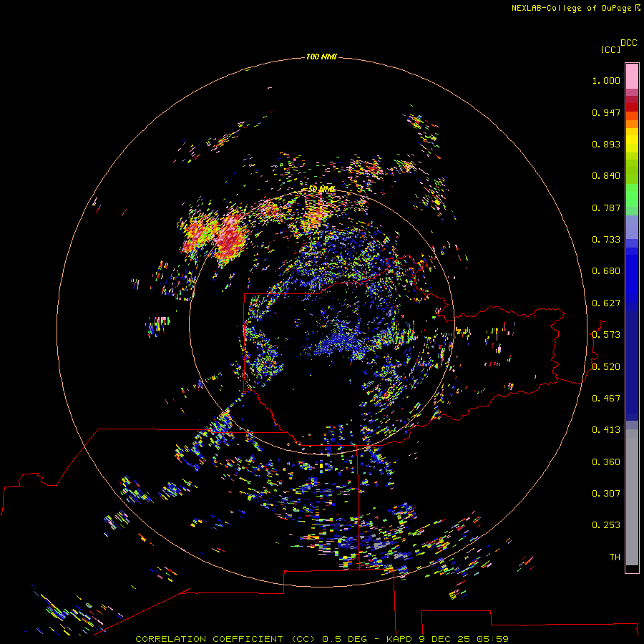
Task: Pick the bright red color bar segment
Action: pyautogui.click(x=632, y=107)
